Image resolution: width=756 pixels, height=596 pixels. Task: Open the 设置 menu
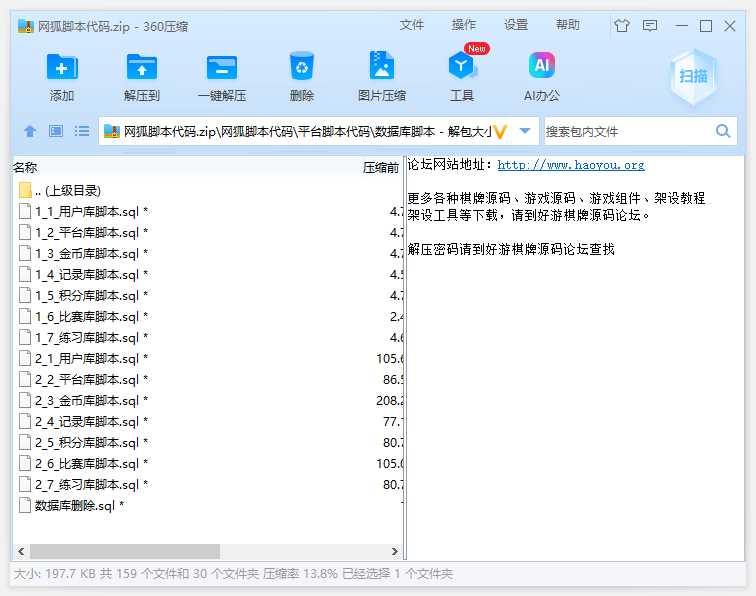pos(516,25)
